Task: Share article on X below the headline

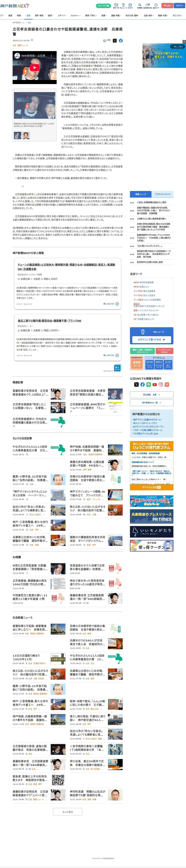Action: tap(115, 41)
